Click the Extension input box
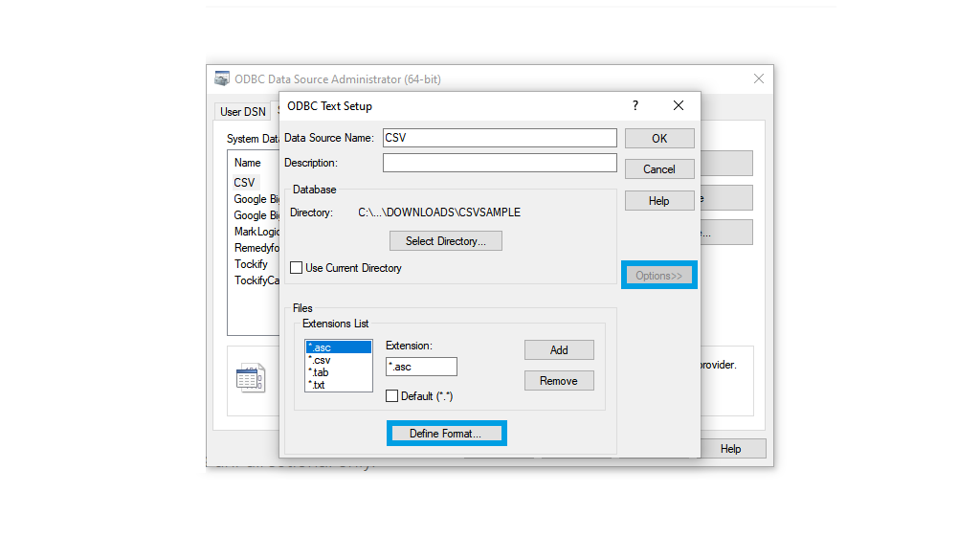 [x=421, y=367]
